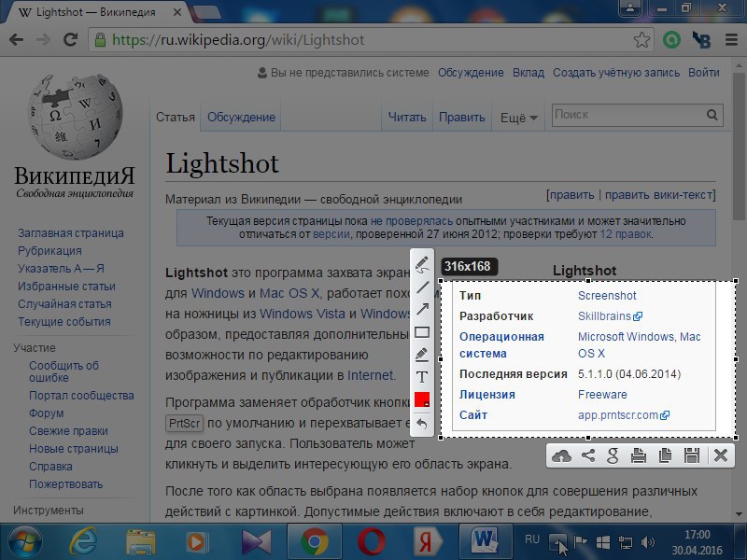Upload screenshot to prntscr cloud
Viewport: 747px width, 560px height.
(562, 455)
